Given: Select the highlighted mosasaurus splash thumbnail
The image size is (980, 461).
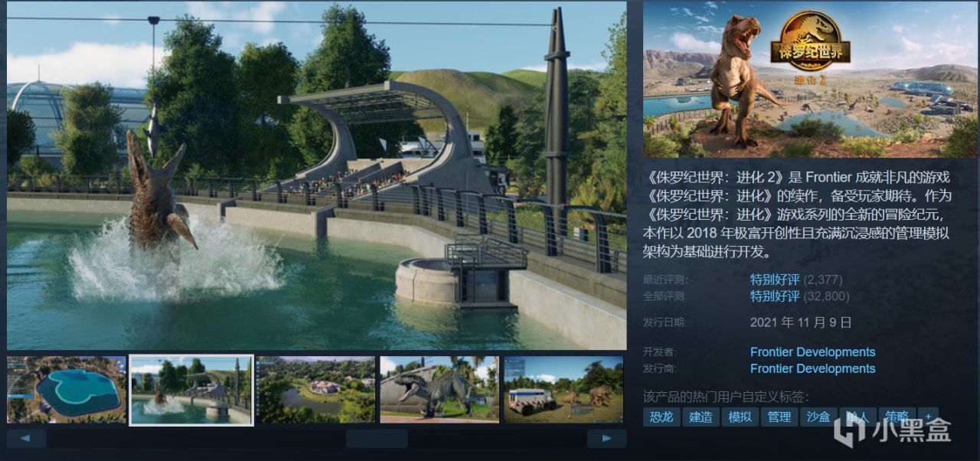Looking at the screenshot, I should 191,389.
